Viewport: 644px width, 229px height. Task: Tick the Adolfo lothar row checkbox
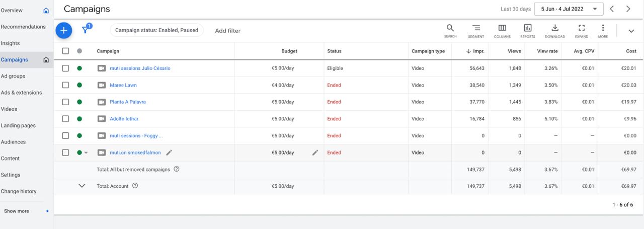[65, 119]
